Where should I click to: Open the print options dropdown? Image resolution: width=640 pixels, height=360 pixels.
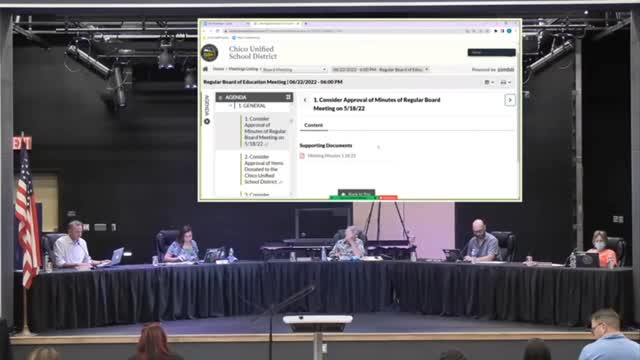pos(506,82)
